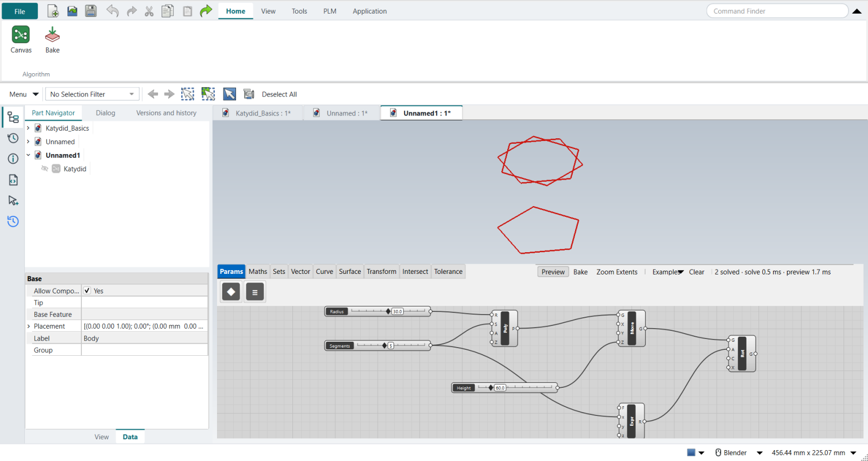Open the No Selection Filter dropdown

pyautogui.click(x=92, y=94)
